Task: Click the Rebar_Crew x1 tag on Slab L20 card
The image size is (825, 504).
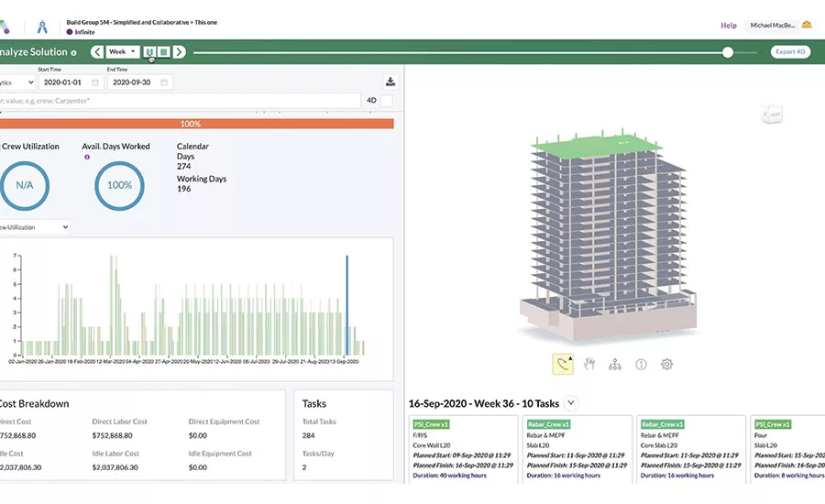Action: [x=549, y=424]
